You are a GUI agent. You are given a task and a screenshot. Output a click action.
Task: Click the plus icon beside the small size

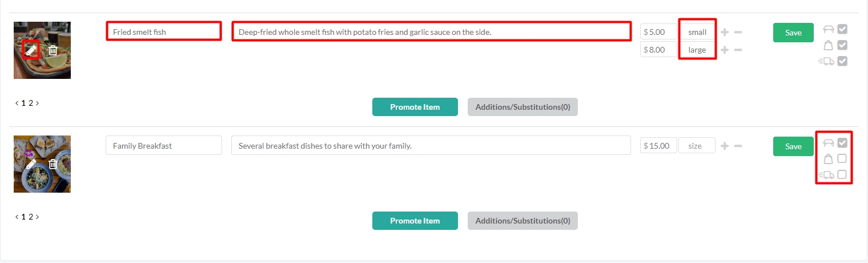[725, 32]
